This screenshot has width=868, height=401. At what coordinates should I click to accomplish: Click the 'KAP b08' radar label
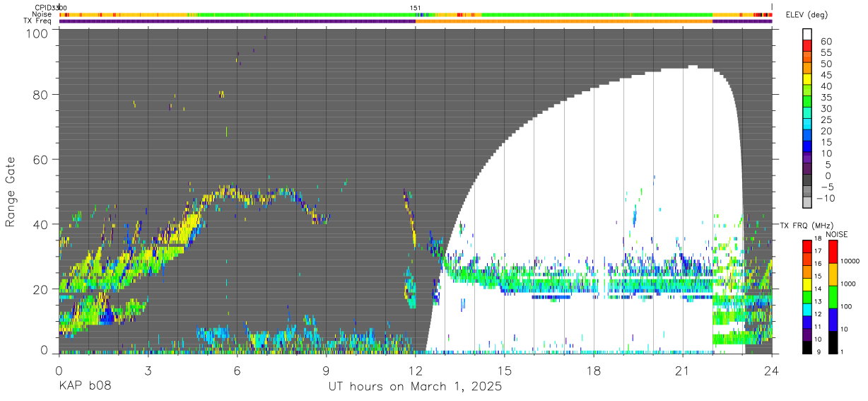84,387
